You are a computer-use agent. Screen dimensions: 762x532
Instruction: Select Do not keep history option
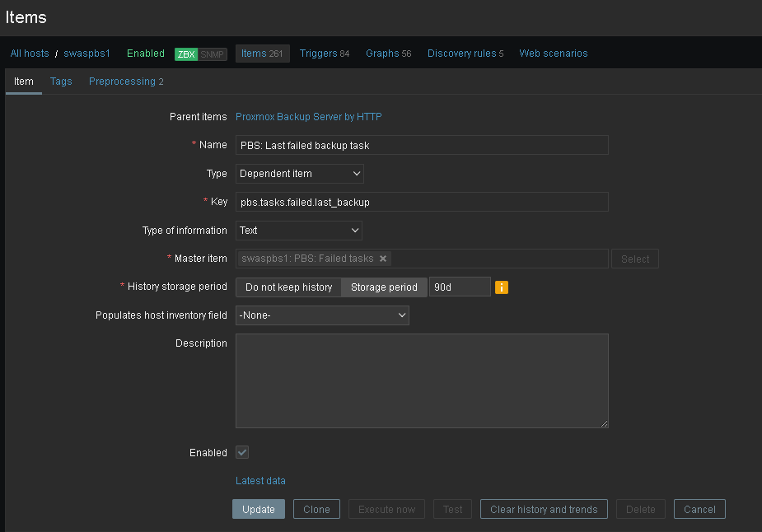click(x=288, y=287)
